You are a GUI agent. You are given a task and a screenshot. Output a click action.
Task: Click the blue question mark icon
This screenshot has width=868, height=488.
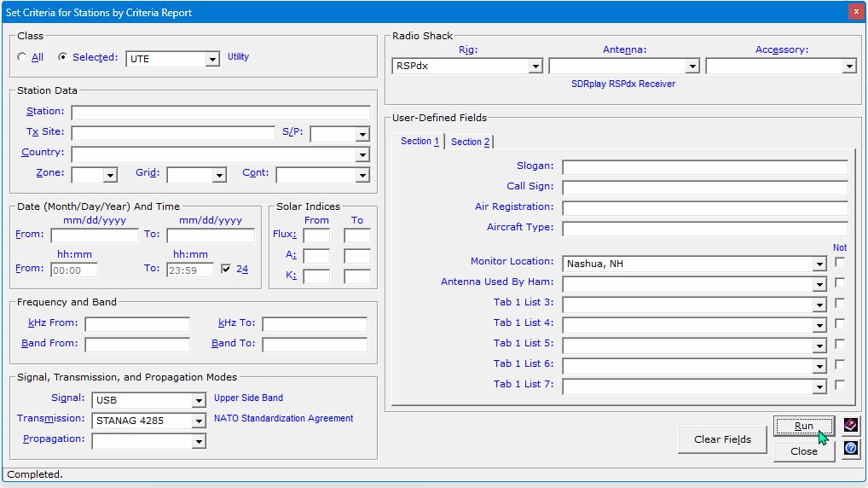click(x=850, y=448)
